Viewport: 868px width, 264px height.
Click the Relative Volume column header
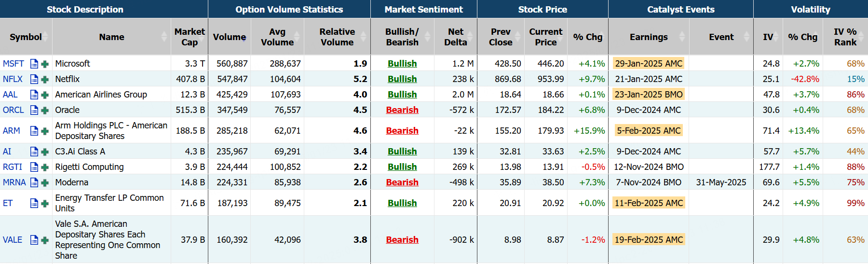click(337, 37)
